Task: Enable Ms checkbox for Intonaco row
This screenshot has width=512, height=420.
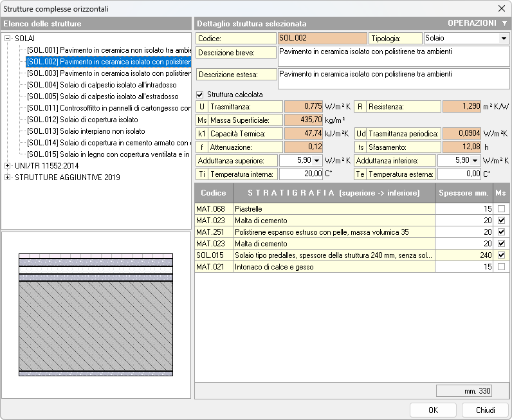Action: pos(501,267)
